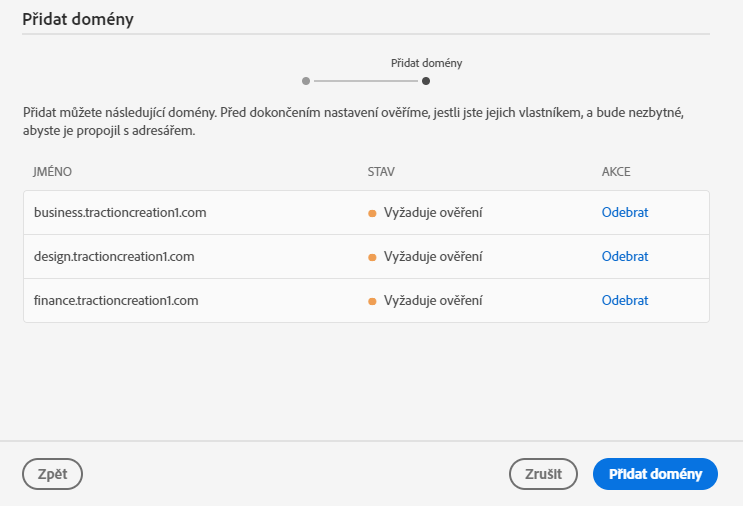Click the Přidat domény step label

coord(426,62)
